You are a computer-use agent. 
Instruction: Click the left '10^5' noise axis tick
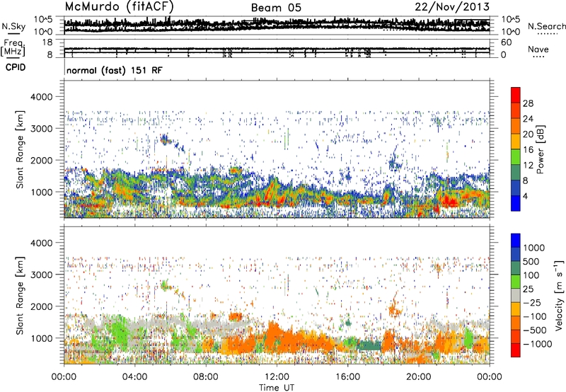[43, 19]
